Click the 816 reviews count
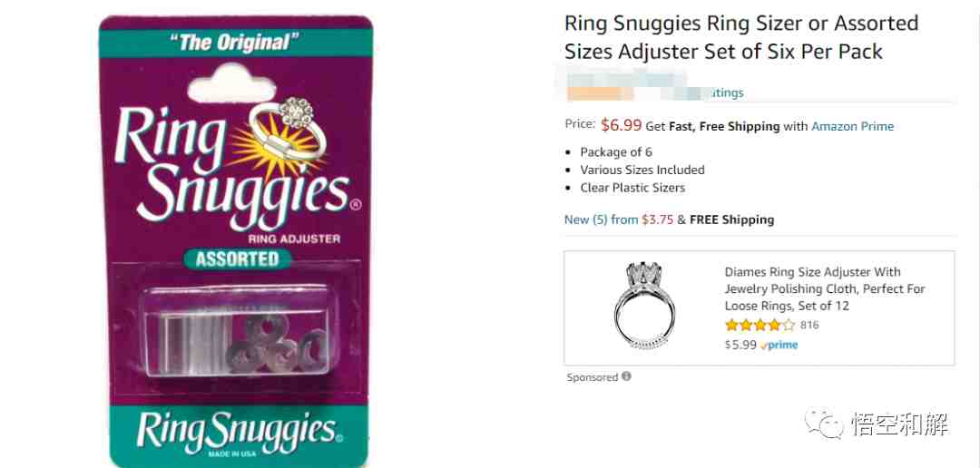980x468 pixels. tap(809, 325)
